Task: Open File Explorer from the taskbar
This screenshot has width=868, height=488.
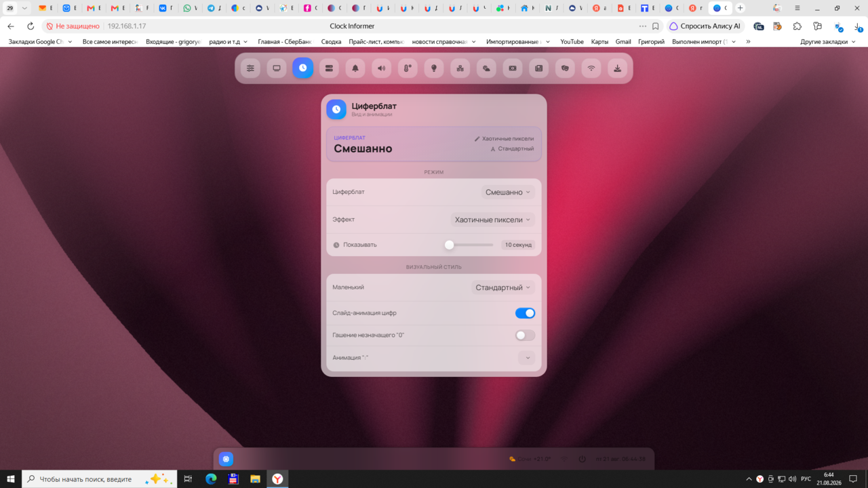Action: (x=255, y=479)
